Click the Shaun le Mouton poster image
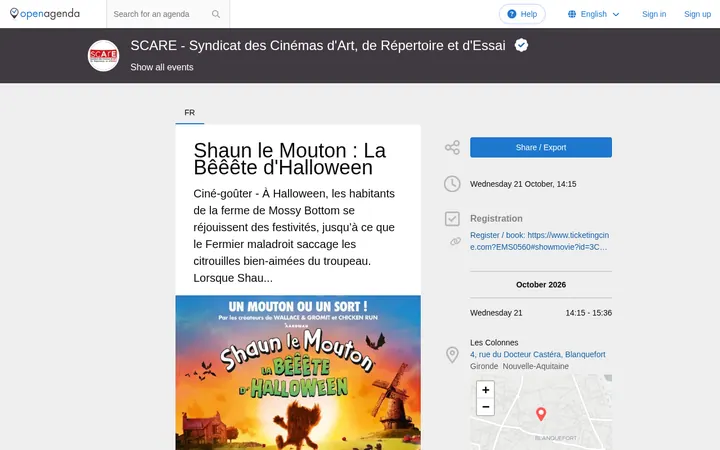Viewport: 720px width, 450px height. click(298, 372)
